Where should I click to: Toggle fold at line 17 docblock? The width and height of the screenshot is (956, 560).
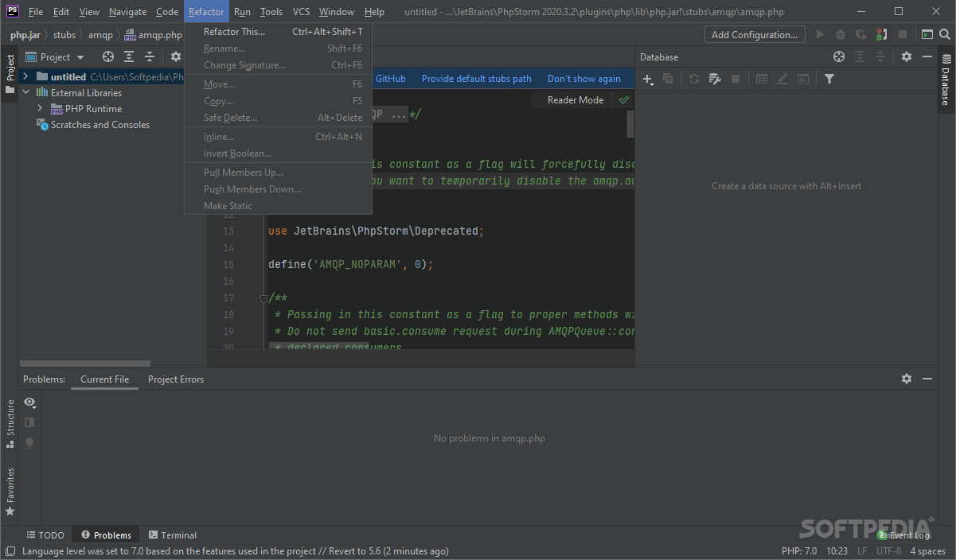click(263, 298)
